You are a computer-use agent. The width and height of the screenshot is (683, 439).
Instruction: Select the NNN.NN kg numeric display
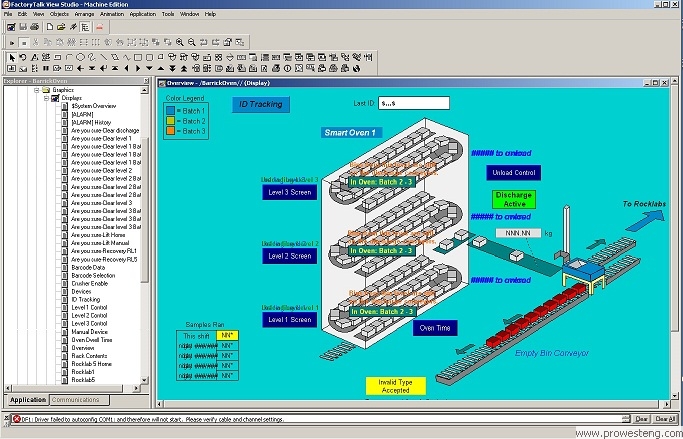coord(518,233)
